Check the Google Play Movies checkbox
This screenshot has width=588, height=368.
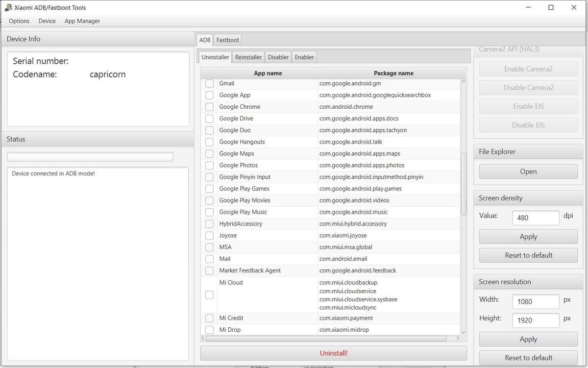pos(209,200)
